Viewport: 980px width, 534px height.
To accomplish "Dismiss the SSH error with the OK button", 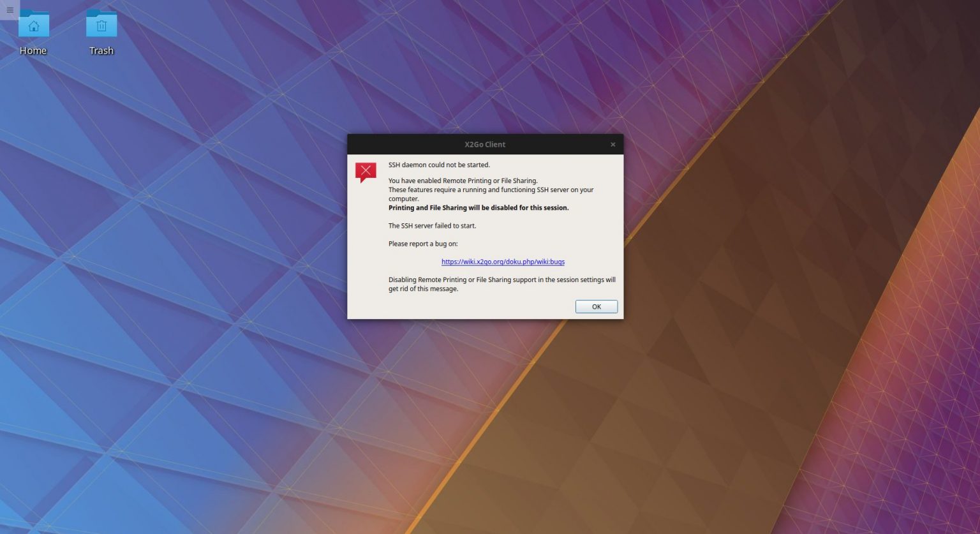I will pos(596,306).
